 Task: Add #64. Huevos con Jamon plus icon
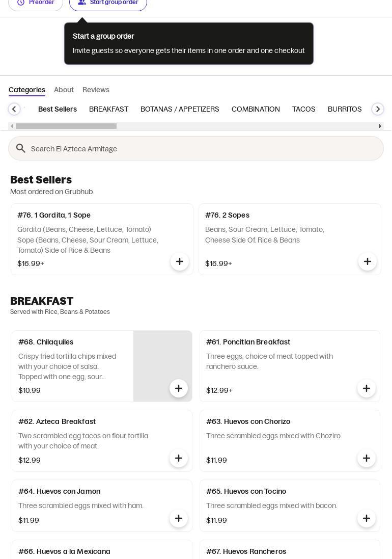pyautogui.click(x=178, y=518)
